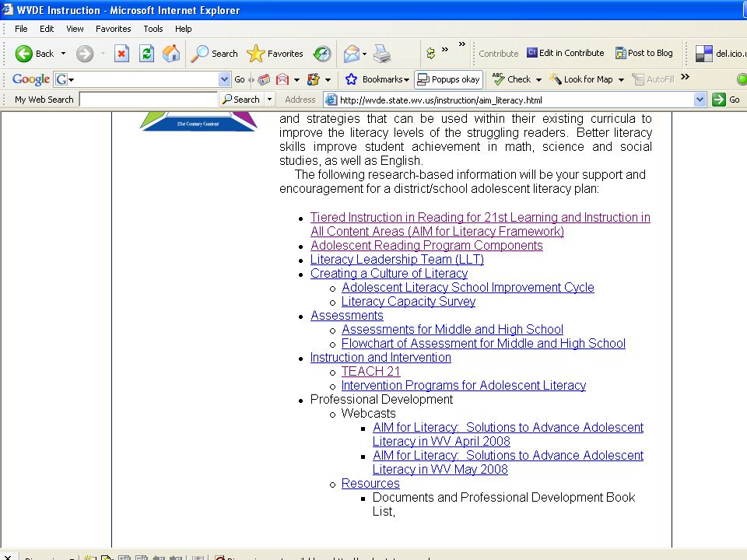
Task: Click the Mail envelope icon
Action: point(352,54)
